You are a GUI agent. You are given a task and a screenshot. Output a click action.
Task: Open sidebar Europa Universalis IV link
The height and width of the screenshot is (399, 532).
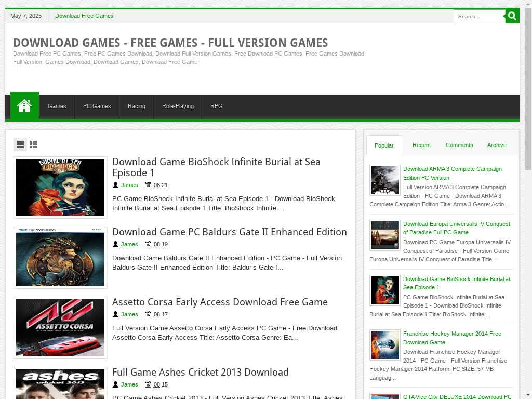[x=457, y=228]
